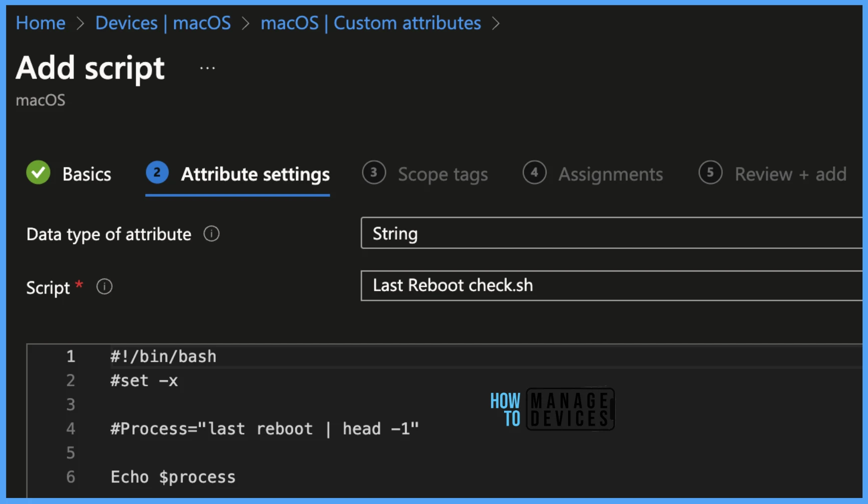The height and width of the screenshot is (504, 868).
Task: Open the ellipsis menu next to Add script
Action: [207, 68]
